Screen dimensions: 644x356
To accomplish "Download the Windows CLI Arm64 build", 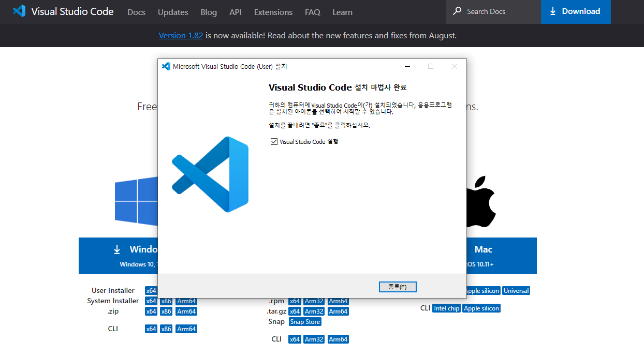I will point(186,329).
